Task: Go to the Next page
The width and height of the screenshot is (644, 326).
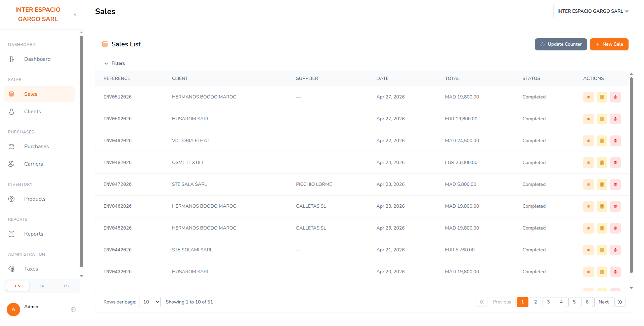Action: point(603,302)
